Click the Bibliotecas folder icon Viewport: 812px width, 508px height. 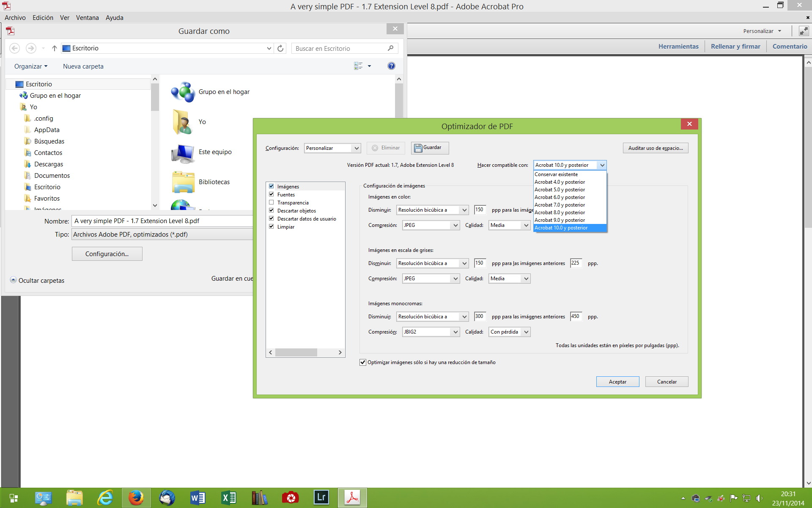[183, 182]
